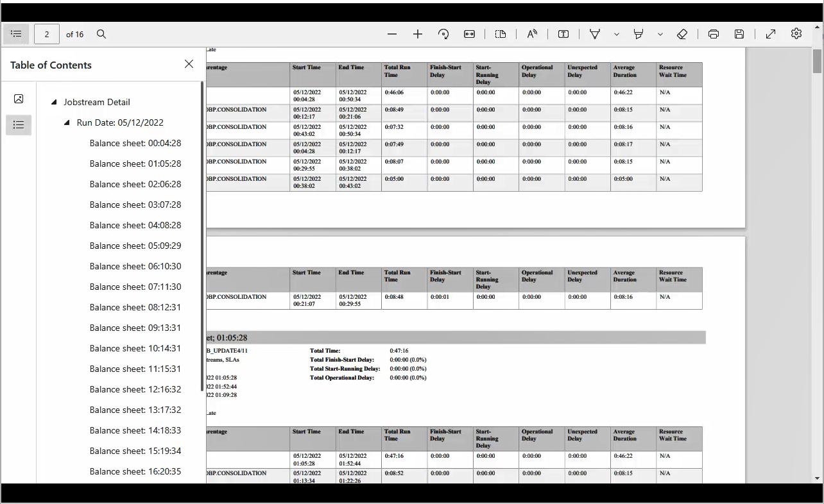Viewport: 824px width, 504px height.
Task: Click the Total Finish-Start Delay label
Action: click(x=341, y=360)
